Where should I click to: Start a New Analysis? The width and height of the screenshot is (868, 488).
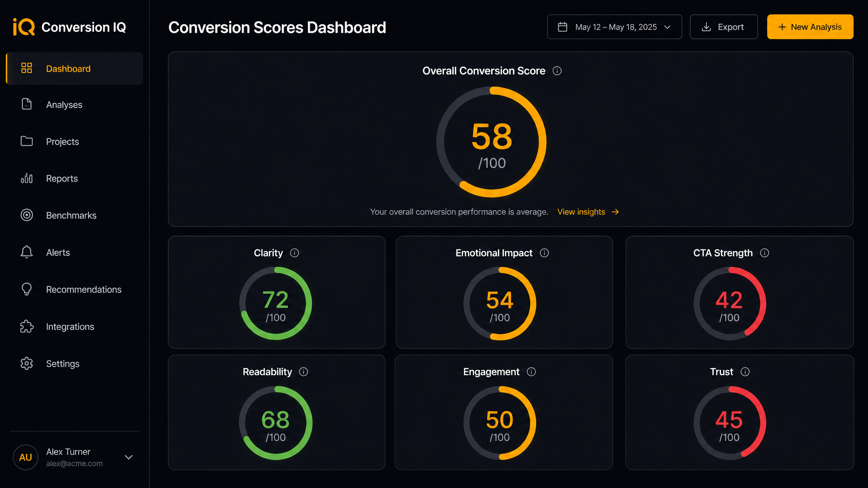[810, 27]
